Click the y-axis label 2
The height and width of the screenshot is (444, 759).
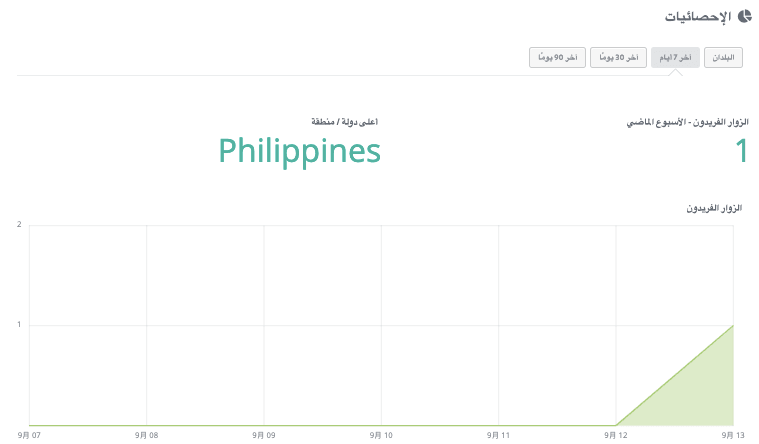coord(19,224)
